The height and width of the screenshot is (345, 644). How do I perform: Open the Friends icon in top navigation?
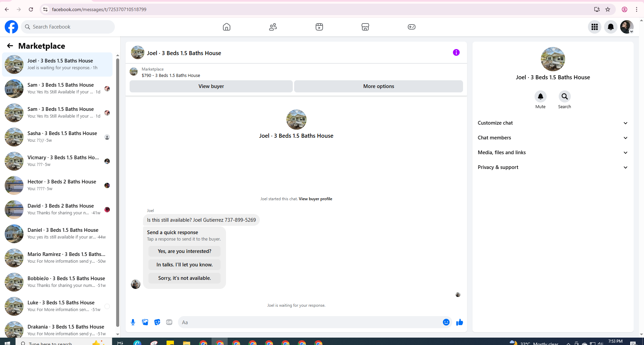(273, 27)
